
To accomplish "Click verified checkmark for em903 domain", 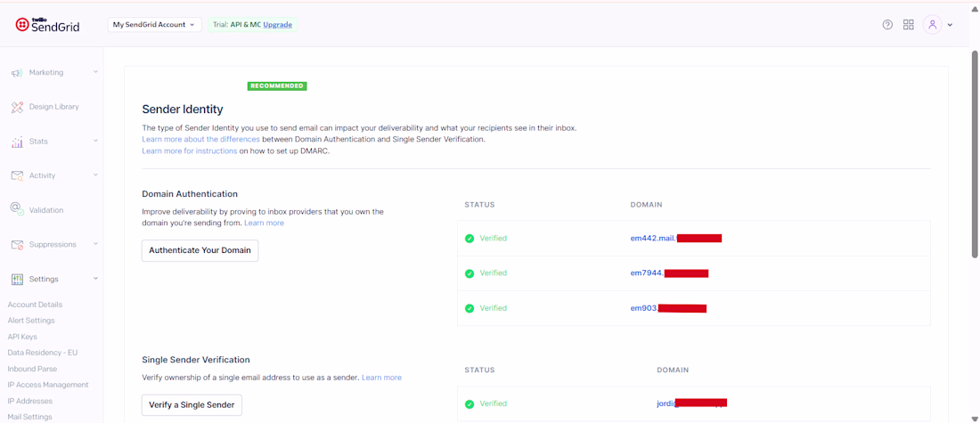I will click(470, 308).
